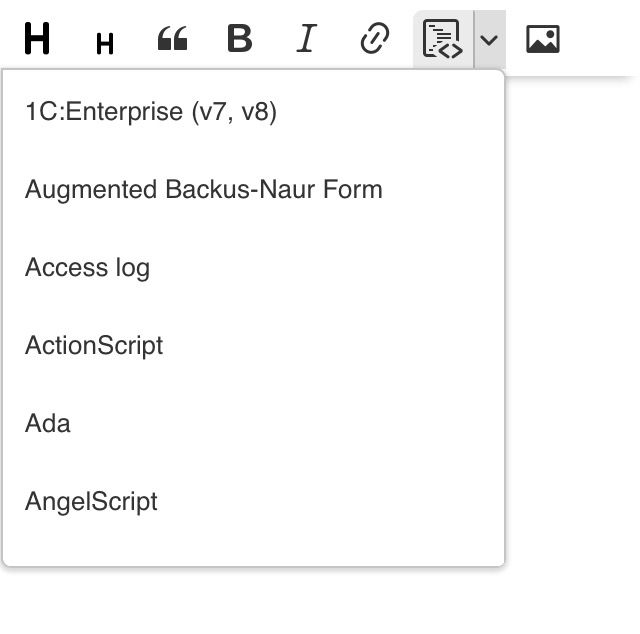
Task: Select AngelScript code language
Action: pos(92,501)
